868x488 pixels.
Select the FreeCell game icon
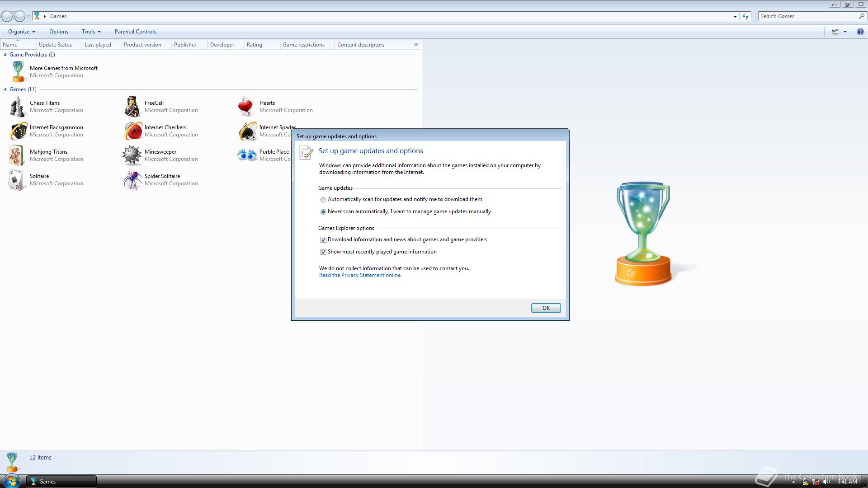(132, 107)
